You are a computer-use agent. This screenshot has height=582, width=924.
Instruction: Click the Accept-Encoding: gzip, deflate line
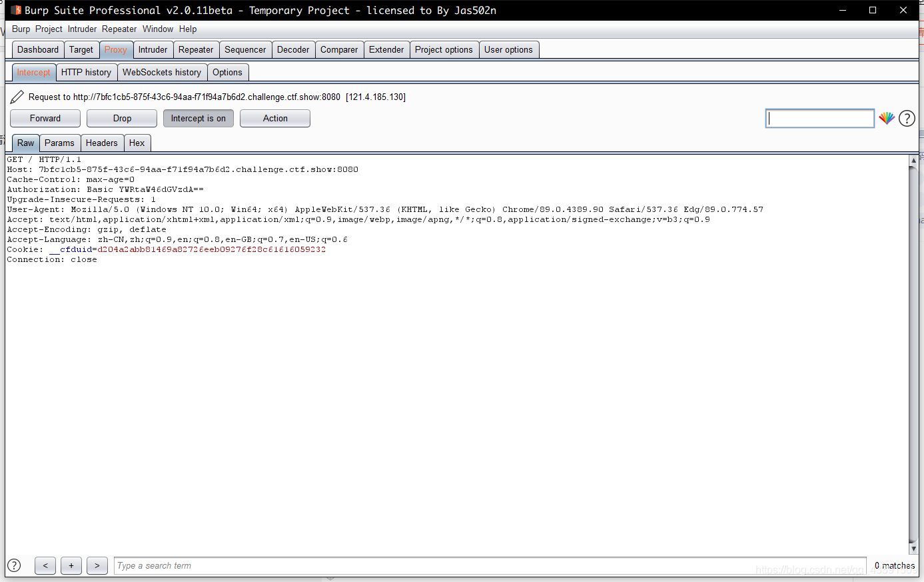coord(87,229)
